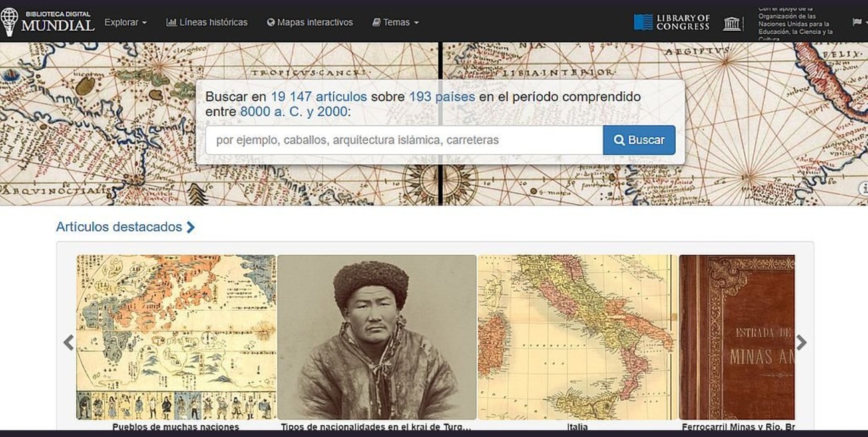Open Líneas históricas from the navbar

coord(207,22)
